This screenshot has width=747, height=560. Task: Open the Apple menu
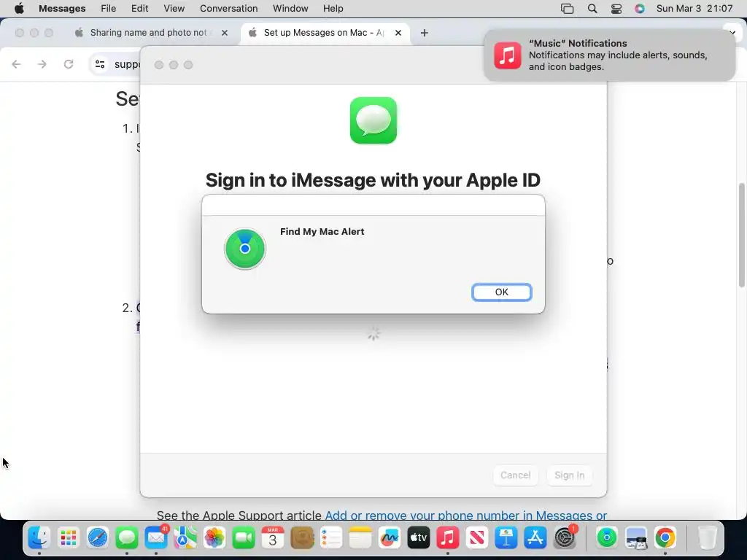click(x=19, y=9)
